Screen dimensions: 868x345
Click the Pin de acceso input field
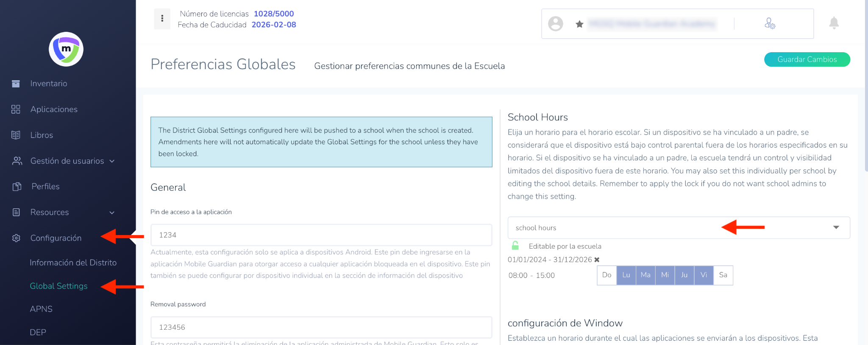click(321, 235)
